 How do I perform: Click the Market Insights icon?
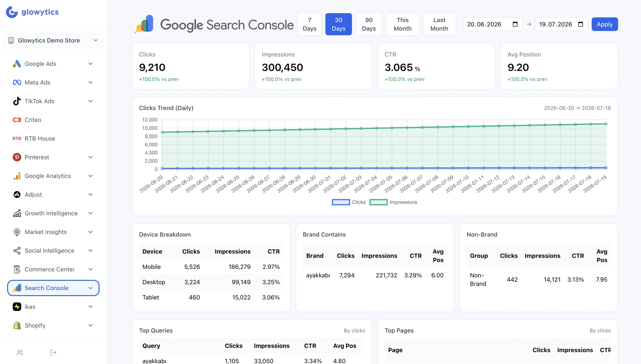click(17, 232)
